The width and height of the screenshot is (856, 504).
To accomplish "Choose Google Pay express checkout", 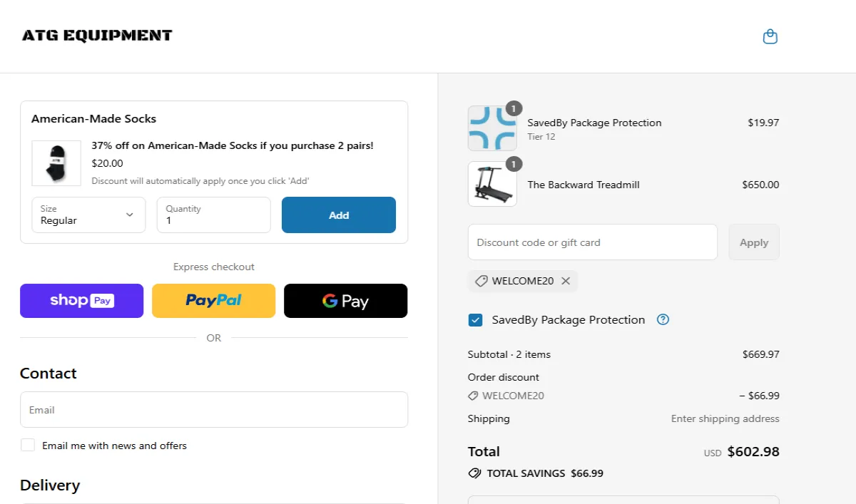I will [x=345, y=300].
